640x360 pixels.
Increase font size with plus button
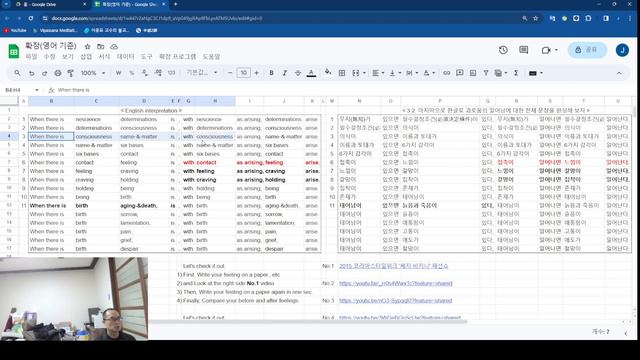click(256, 73)
